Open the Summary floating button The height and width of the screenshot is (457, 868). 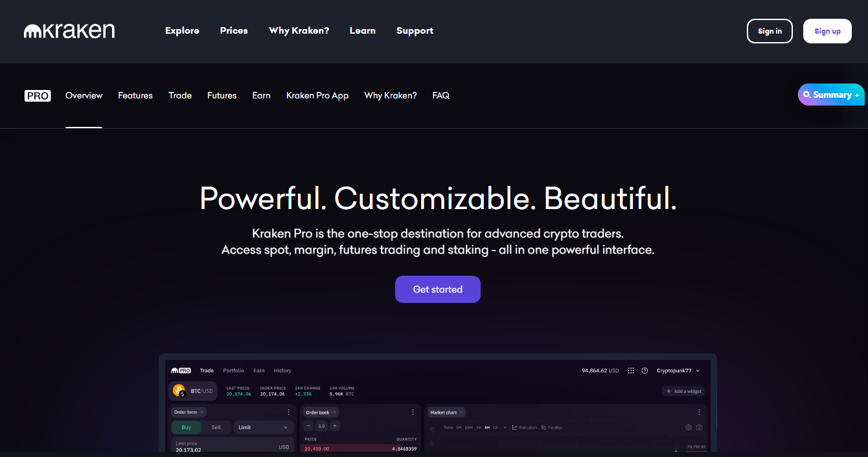832,95
